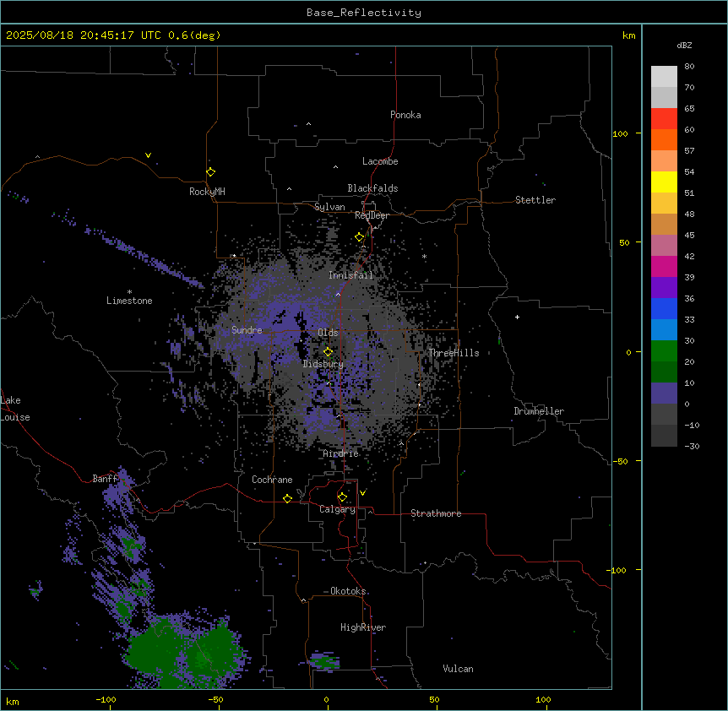
Task: Click the Base_Reflectivity title
Action: pyautogui.click(x=364, y=13)
